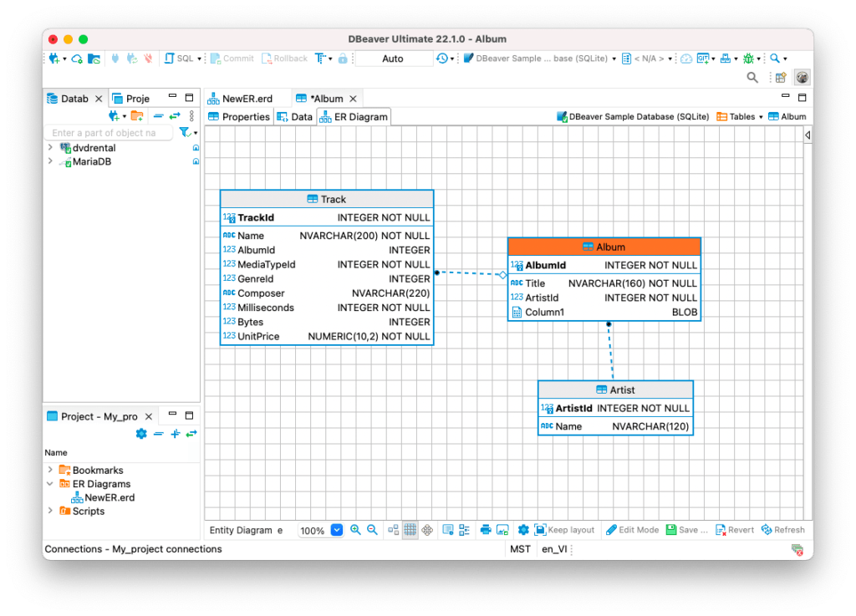
Task: Toggle the diagram grid
Action: point(410,529)
